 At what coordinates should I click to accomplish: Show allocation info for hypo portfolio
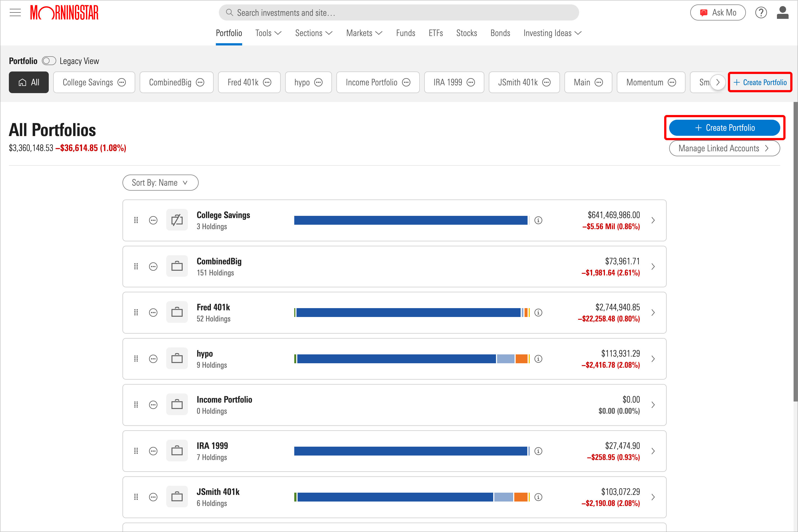[538, 359]
